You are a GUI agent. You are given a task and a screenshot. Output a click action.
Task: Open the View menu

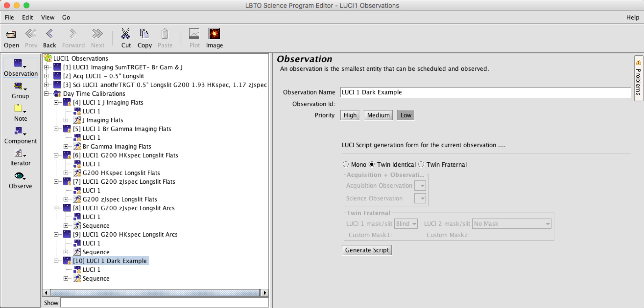[x=48, y=17]
